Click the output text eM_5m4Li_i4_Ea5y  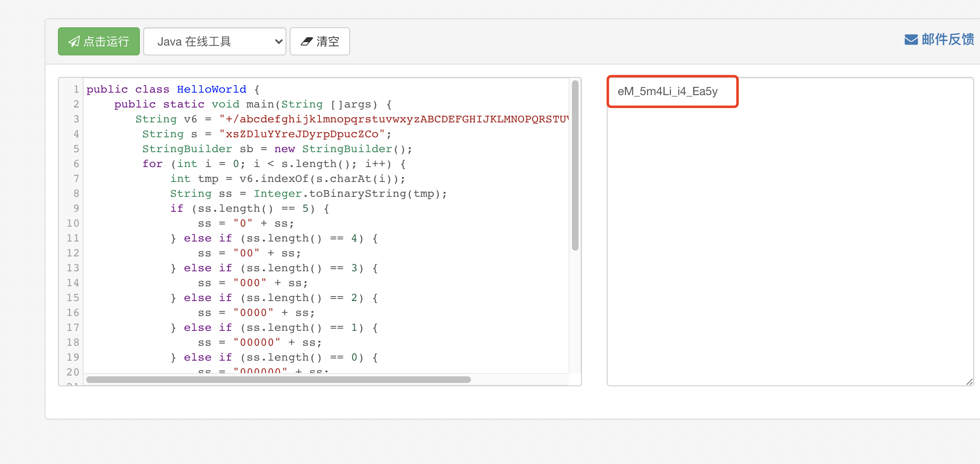(667, 91)
